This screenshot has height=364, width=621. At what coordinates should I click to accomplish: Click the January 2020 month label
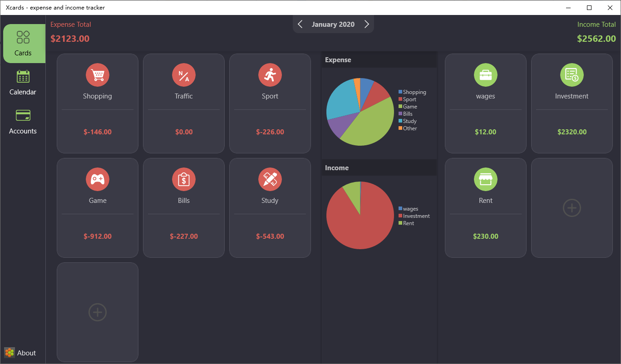click(x=333, y=25)
